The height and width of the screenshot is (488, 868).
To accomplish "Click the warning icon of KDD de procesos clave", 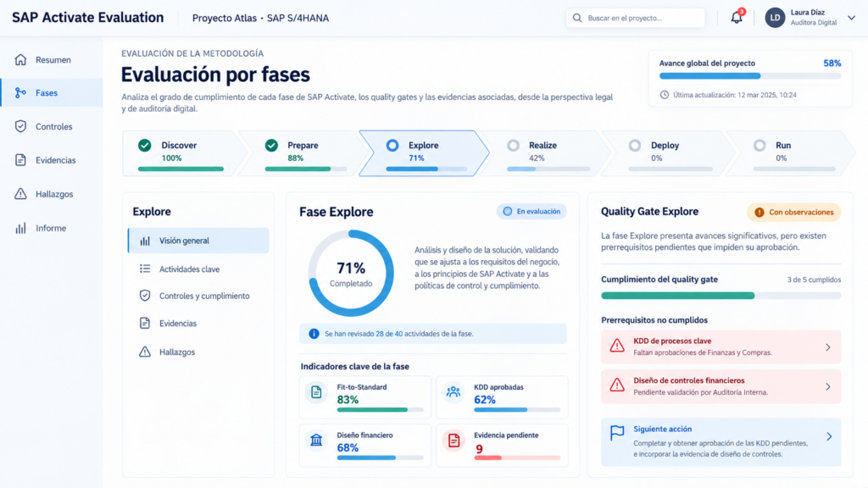I will [617, 347].
